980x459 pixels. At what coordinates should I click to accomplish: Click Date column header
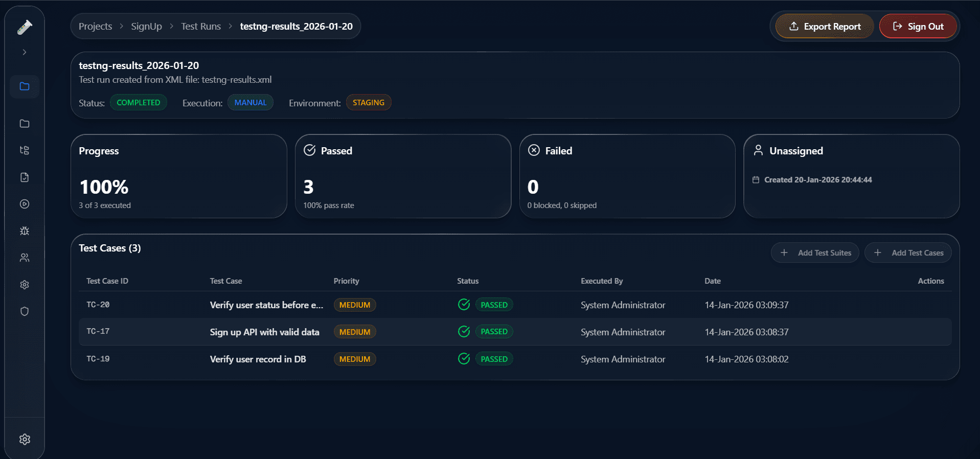(x=713, y=281)
